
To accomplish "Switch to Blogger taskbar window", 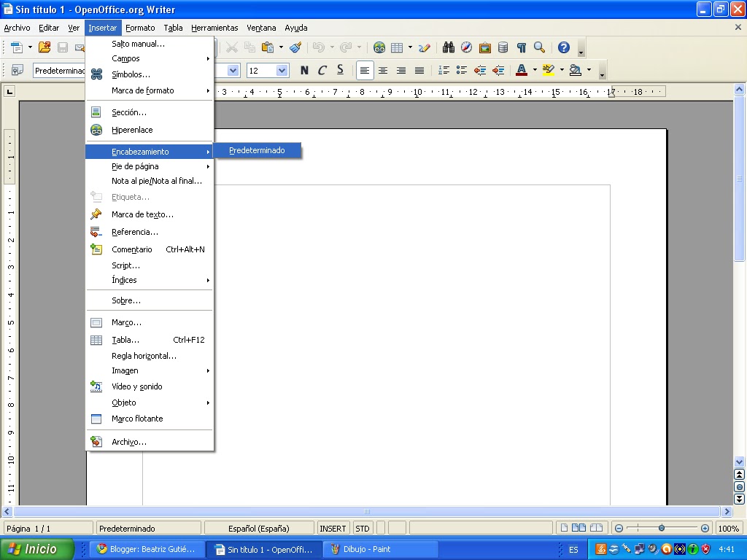I will click(149, 549).
